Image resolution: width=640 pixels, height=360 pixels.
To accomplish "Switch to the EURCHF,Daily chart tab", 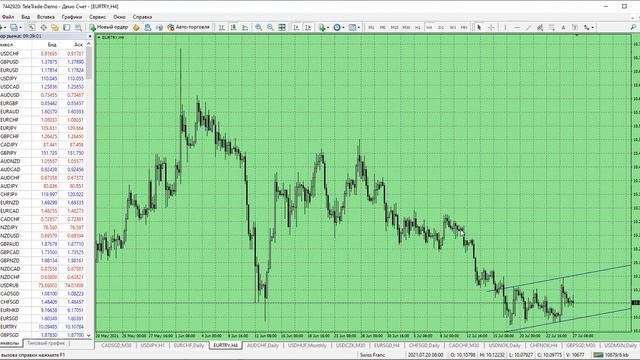I will tap(189, 345).
